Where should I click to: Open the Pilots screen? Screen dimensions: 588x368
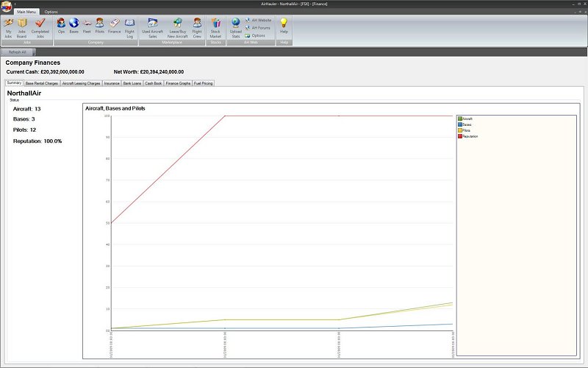pyautogui.click(x=99, y=26)
